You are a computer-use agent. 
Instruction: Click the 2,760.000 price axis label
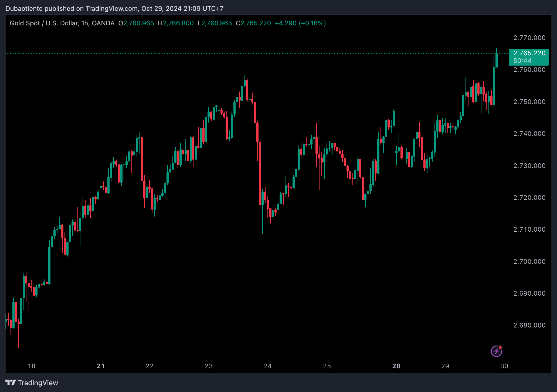[529, 70]
